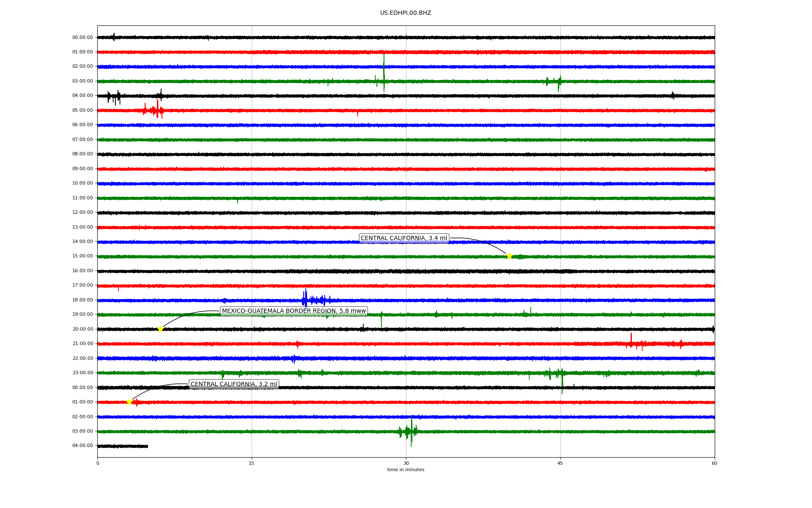Click the CENTRAL CALIFORNIA, 3.2 ml label
Screen dimensions: 812x508
(x=234, y=384)
